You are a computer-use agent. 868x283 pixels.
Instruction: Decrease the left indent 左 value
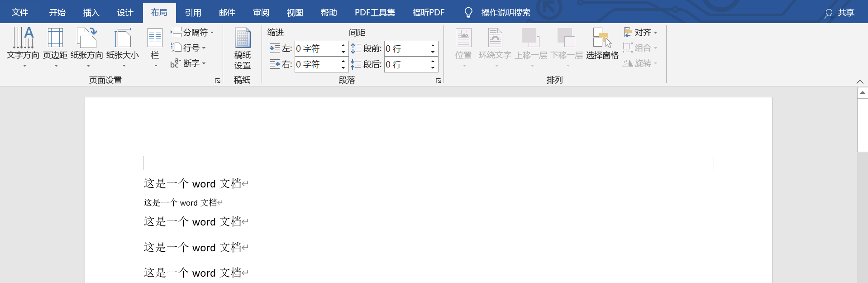click(x=343, y=52)
